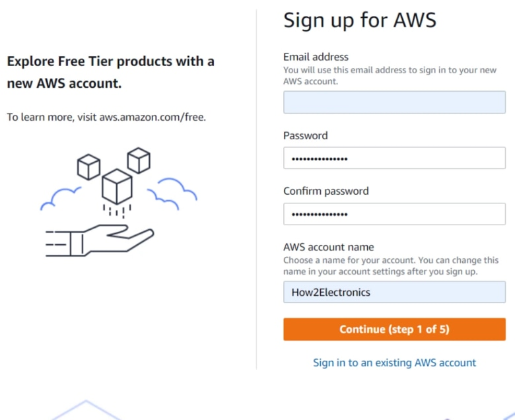Click the AWS account name field with How2Electronics

tap(394, 292)
